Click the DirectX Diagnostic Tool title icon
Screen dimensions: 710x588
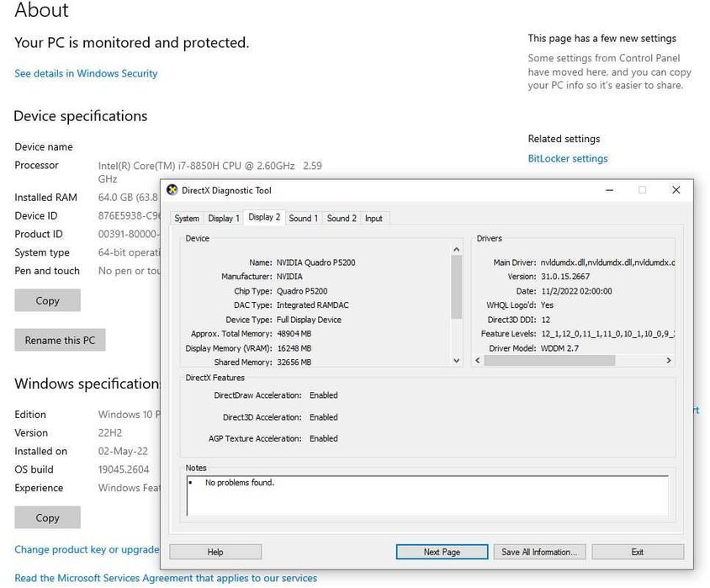click(x=172, y=190)
